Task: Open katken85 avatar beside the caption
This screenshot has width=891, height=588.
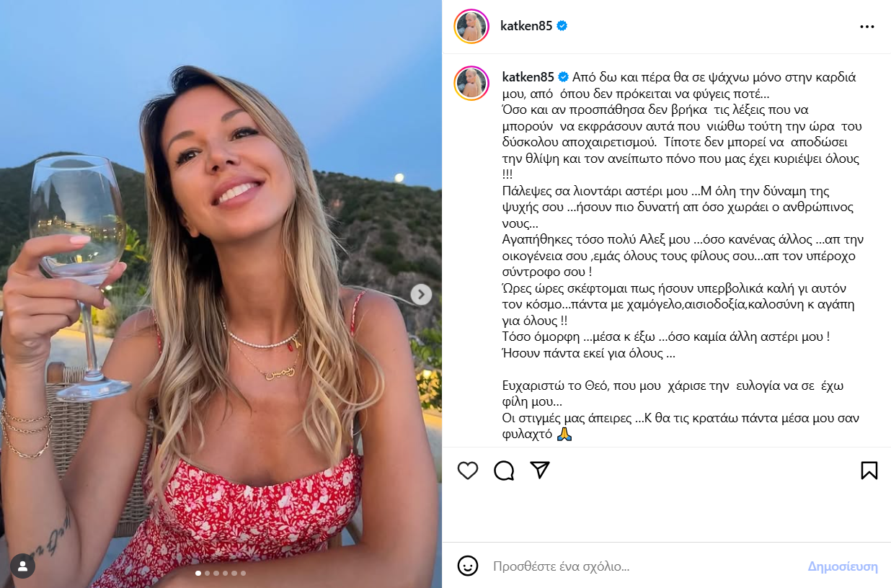Action: [471, 83]
